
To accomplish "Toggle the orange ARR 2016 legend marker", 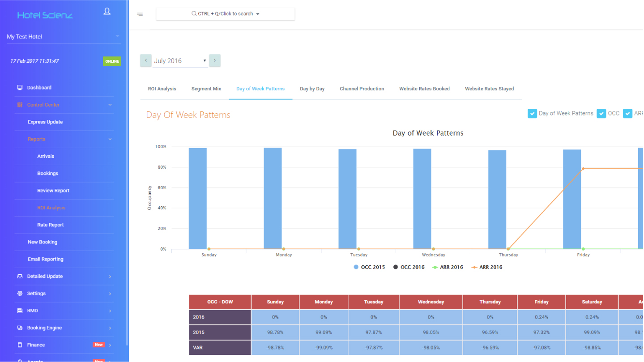I will [474, 267].
